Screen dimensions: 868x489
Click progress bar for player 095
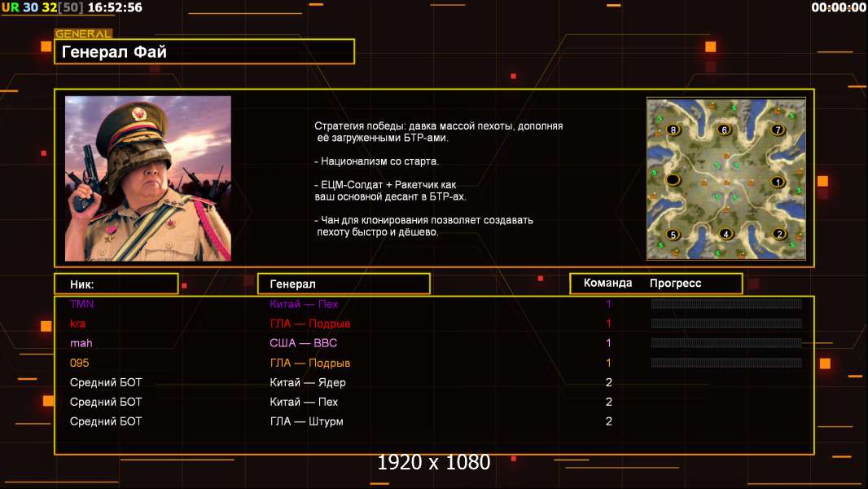[726, 363]
